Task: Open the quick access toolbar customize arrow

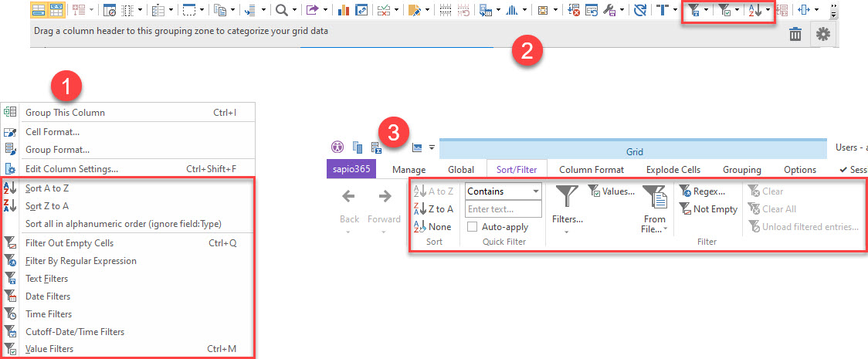Action: pyautogui.click(x=432, y=147)
